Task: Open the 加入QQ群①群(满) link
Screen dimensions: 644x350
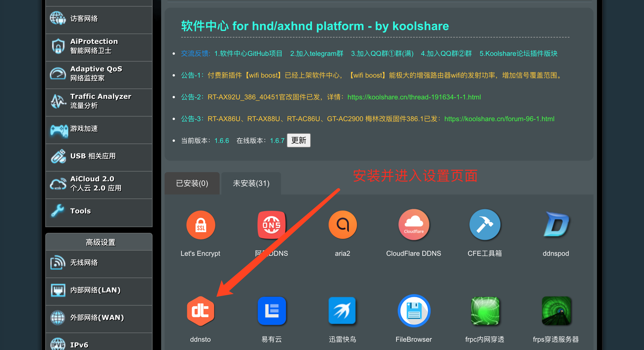Action: point(382,54)
